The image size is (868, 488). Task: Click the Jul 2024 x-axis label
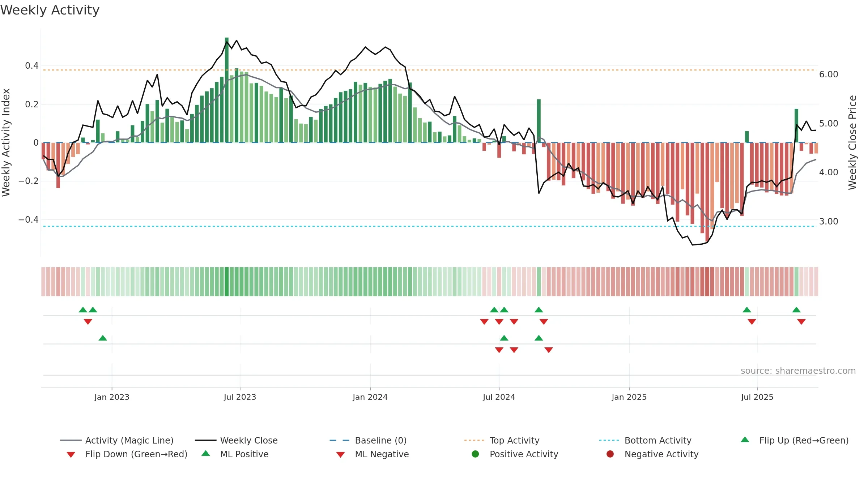pyautogui.click(x=499, y=397)
